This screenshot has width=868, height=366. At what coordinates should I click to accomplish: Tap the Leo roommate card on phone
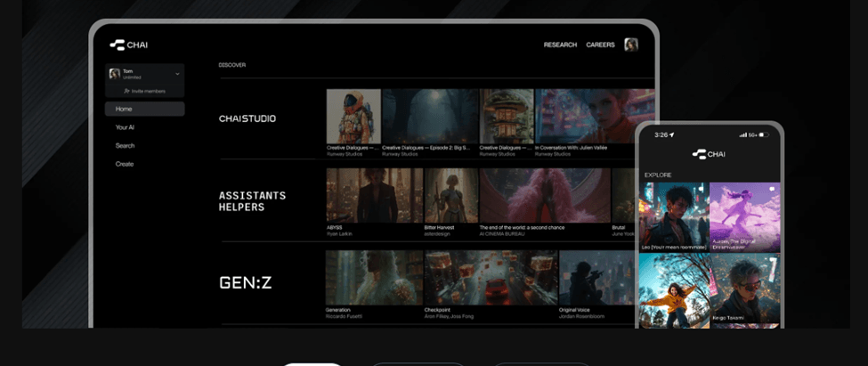(674, 217)
